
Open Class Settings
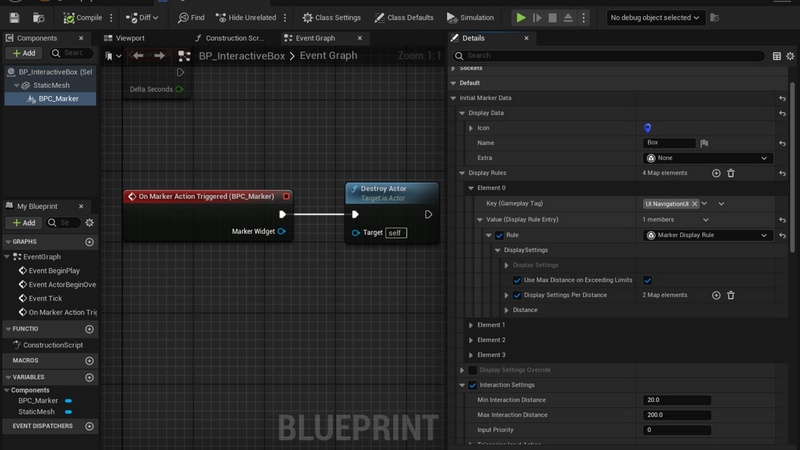331,18
